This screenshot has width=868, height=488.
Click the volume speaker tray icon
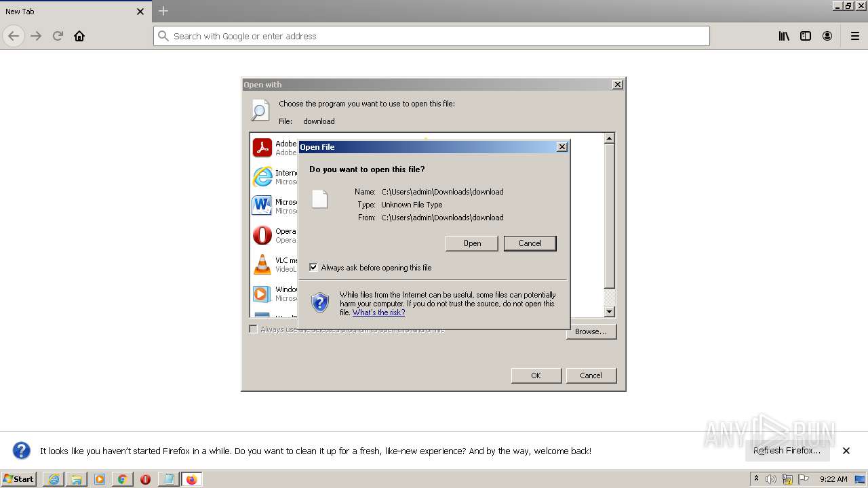[x=771, y=479]
